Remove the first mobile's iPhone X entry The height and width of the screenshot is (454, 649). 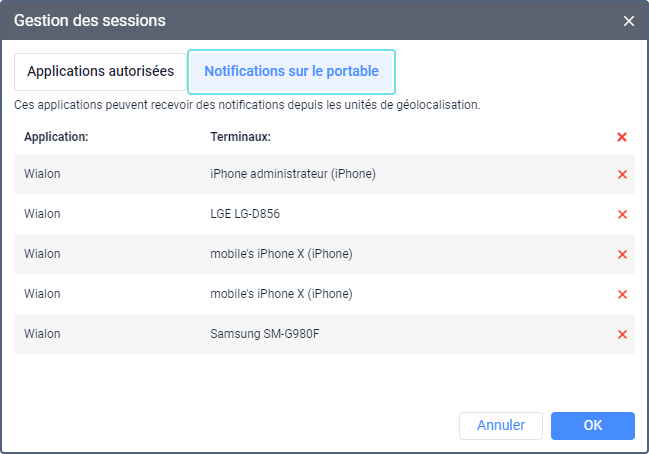622,254
